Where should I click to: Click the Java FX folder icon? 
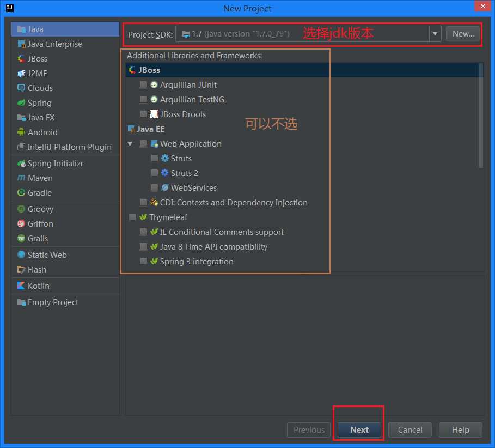coord(21,118)
